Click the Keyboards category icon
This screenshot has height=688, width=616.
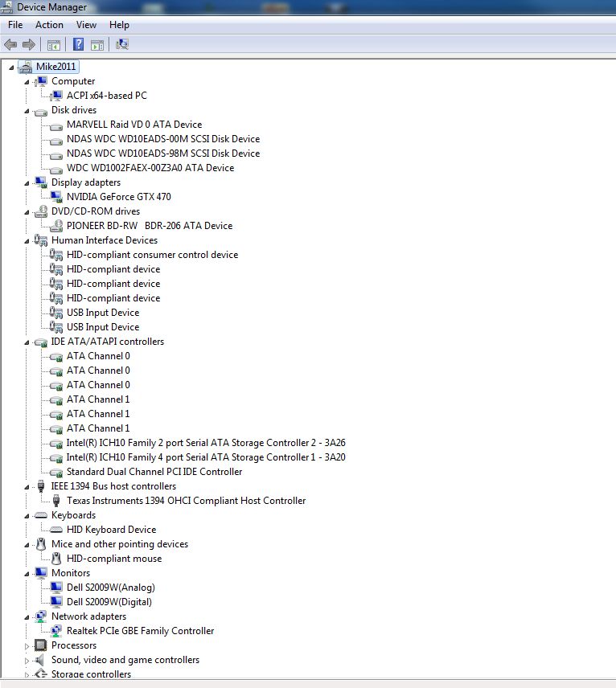pos(41,514)
